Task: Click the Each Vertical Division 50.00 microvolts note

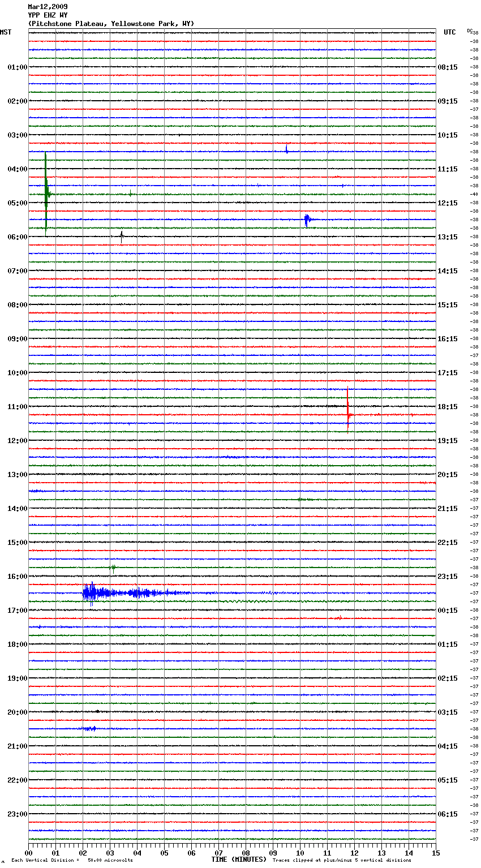Action: [72, 860]
